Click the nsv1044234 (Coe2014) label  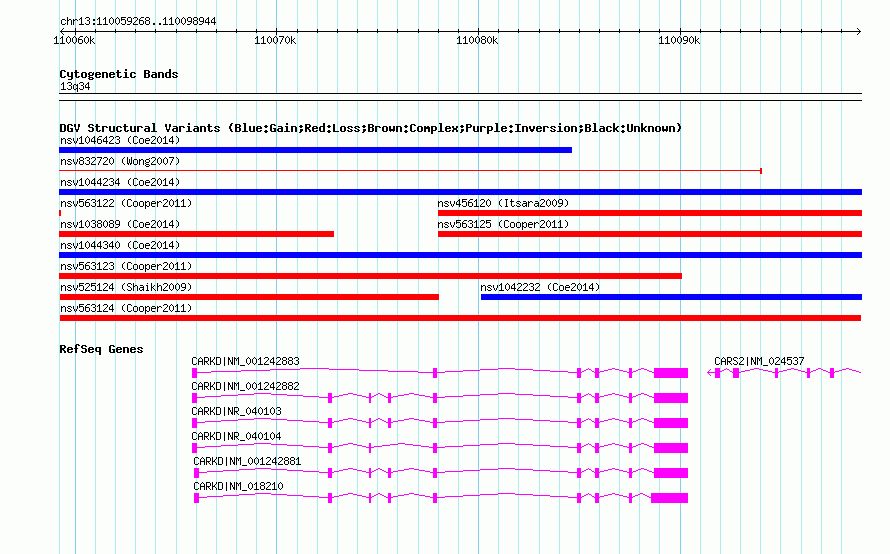120,182
